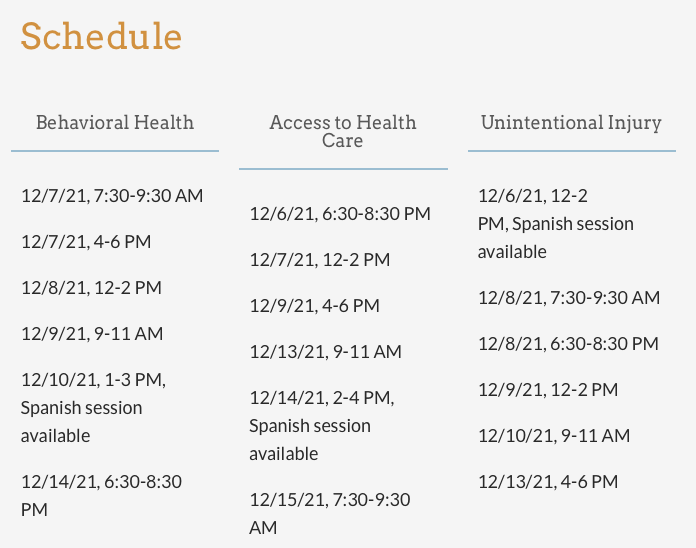The height and width of the screenshot is (548, 696).
Task: Pick the 12/9/21, 4-6 PM Access session
Action: [x=314, y=306]
